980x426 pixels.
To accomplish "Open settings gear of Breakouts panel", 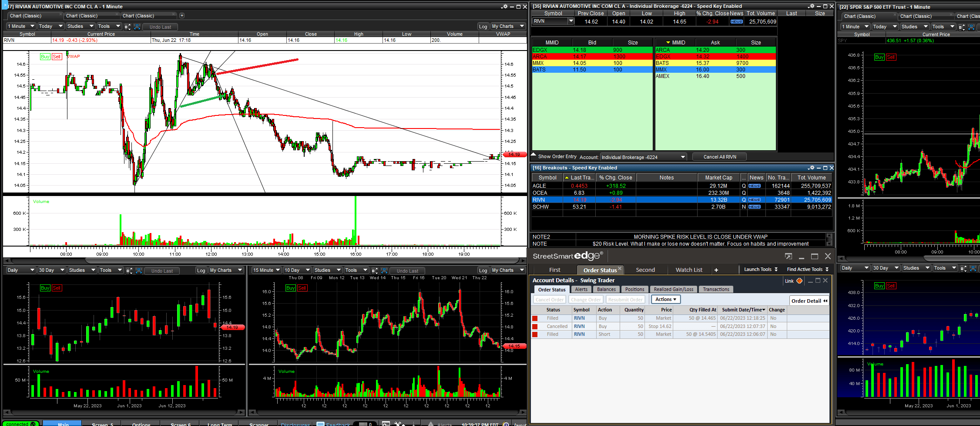I will point(811,168).
